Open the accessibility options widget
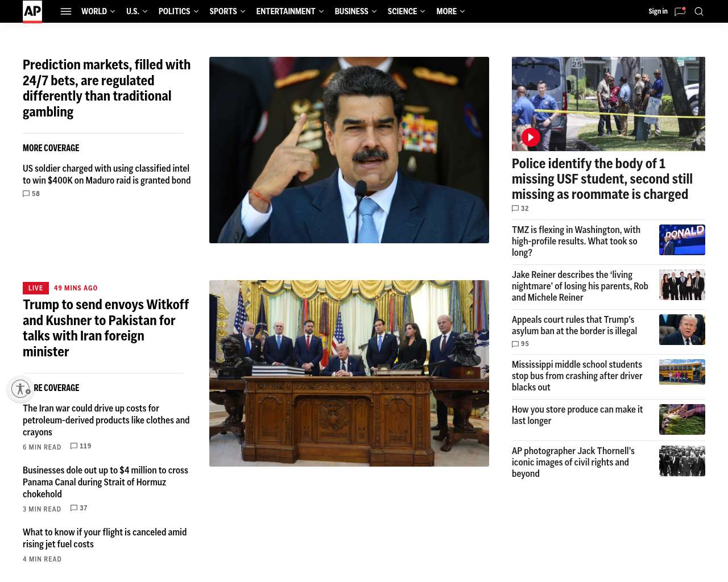728x582 pixels. 21,389
